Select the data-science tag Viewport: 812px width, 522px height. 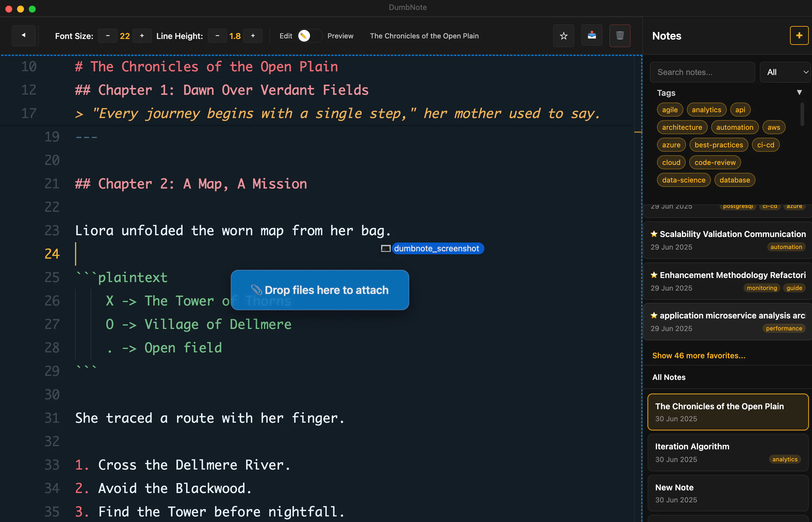click(x=683, y=180)
